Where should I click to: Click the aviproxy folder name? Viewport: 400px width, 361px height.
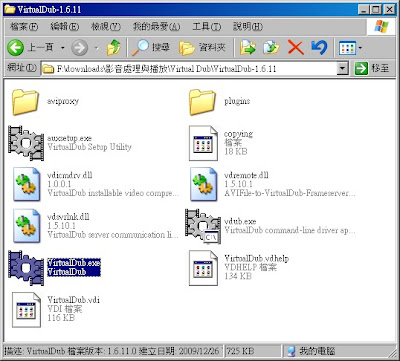coord(63,101)
